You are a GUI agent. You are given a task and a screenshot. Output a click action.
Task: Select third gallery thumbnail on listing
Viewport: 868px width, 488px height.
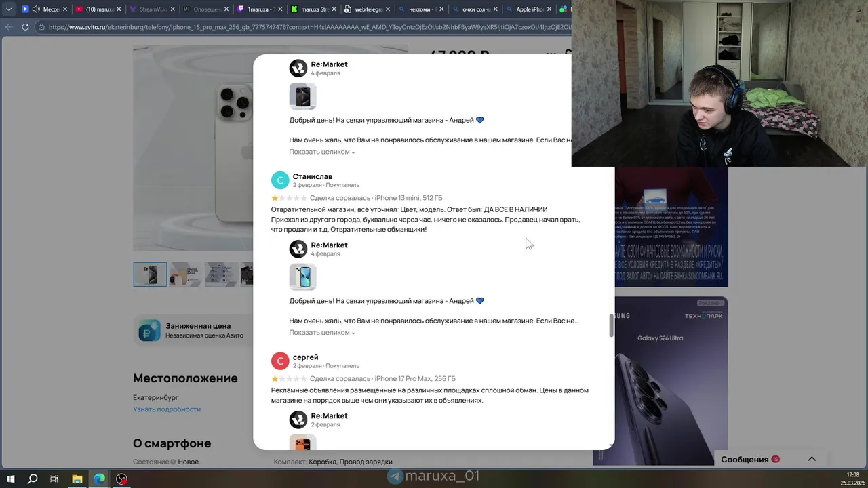click(220, 274)
